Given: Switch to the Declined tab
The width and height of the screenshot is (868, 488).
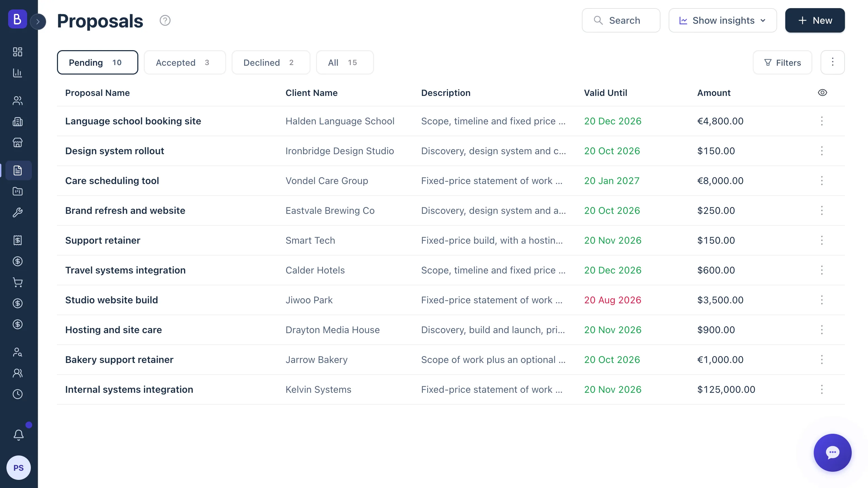Looking at the screenshot, I should [x=271, y=62].
